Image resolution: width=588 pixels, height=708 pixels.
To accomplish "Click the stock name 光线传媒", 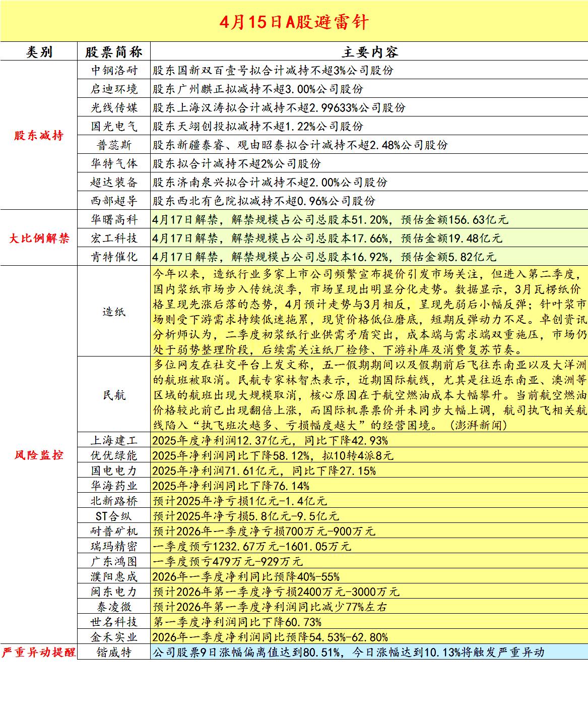I will (x=114, y=107).
